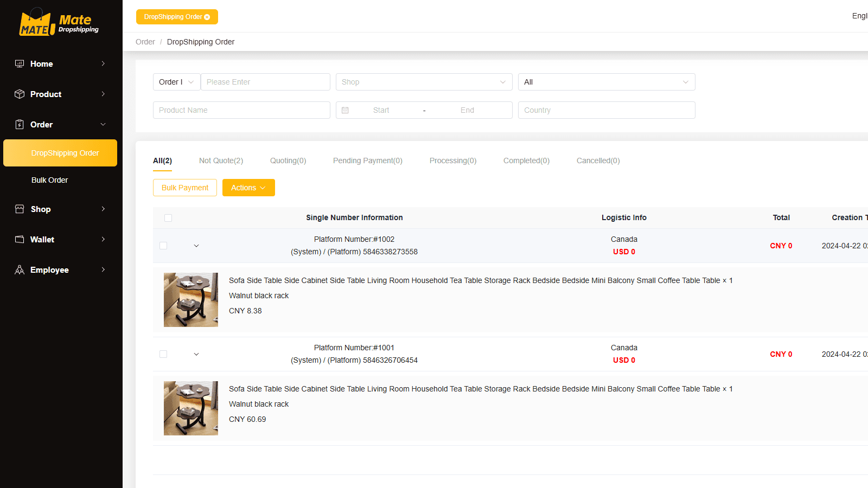This screenshot has width=868, height=488.
Task: Open the Order ID type dropdown
Action: pos(177,82)
